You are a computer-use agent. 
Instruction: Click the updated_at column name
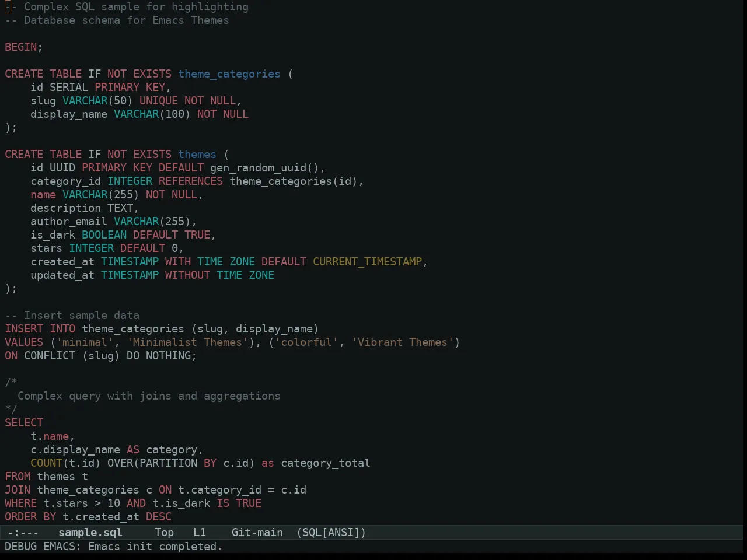tap(62, 275)
